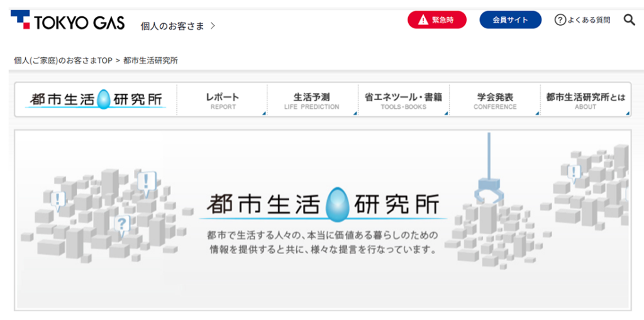The image size is (644, 320).
Task: Click the Tokyo Gas logo emblem
Action: pyautogui.click(x=20, y=19)
